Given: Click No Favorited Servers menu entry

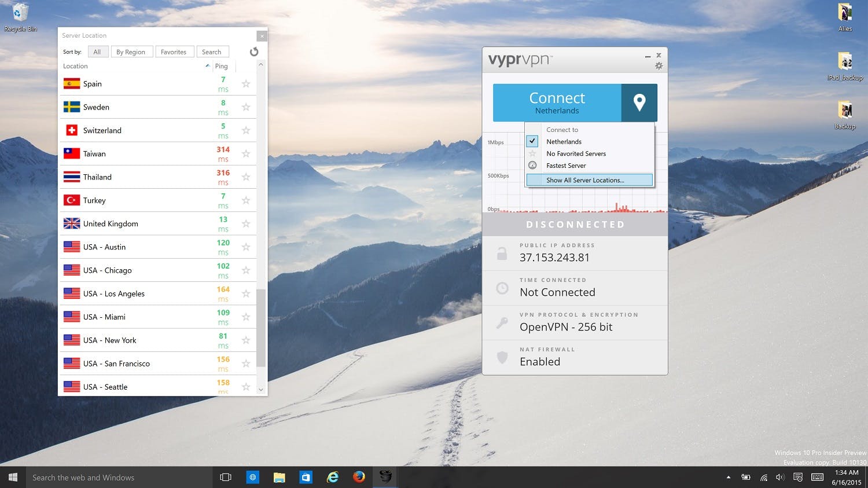Looking at the screenshot, I should coord(590,153).
